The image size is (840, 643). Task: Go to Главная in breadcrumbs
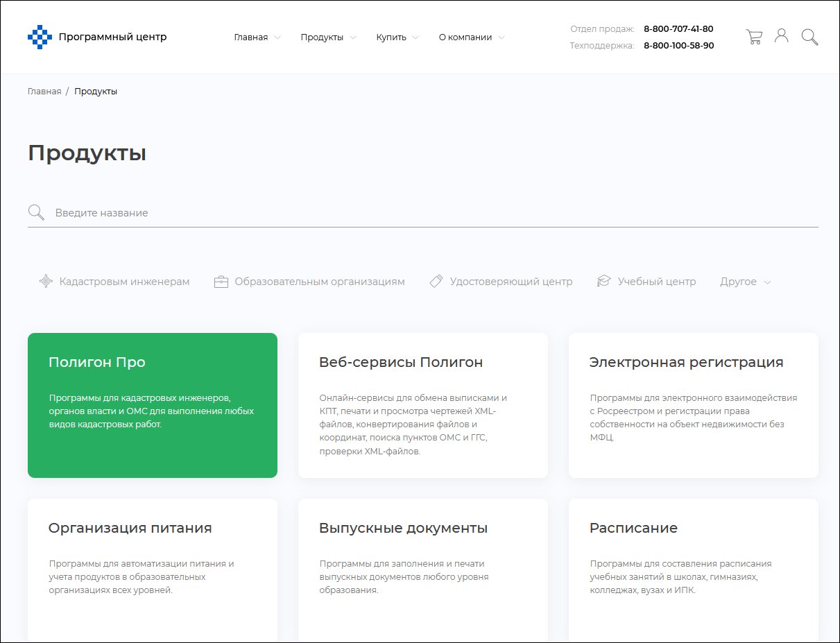pyautogui.click(x=44, y=92)
